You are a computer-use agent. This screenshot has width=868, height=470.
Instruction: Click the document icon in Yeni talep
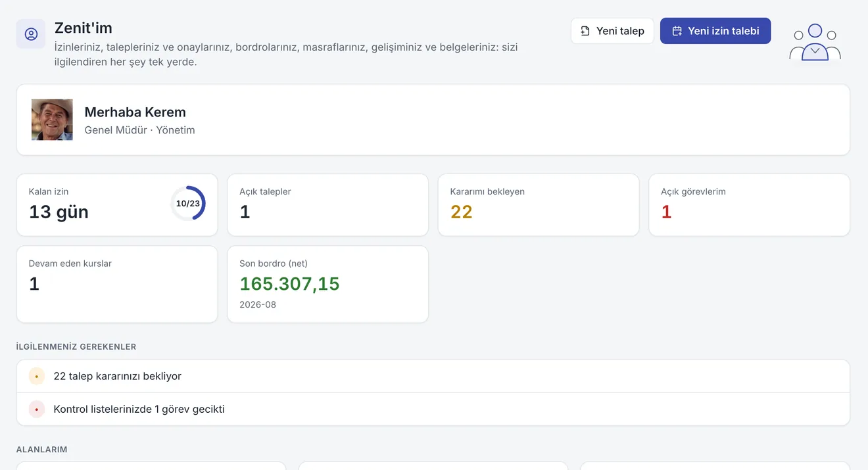pos(585,31)
